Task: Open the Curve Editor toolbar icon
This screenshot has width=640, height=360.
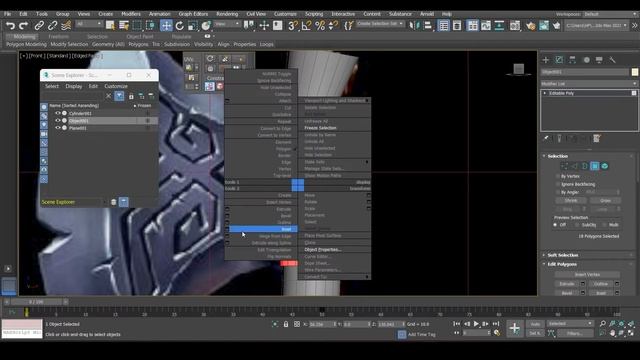Action: (x=486, y=26)
